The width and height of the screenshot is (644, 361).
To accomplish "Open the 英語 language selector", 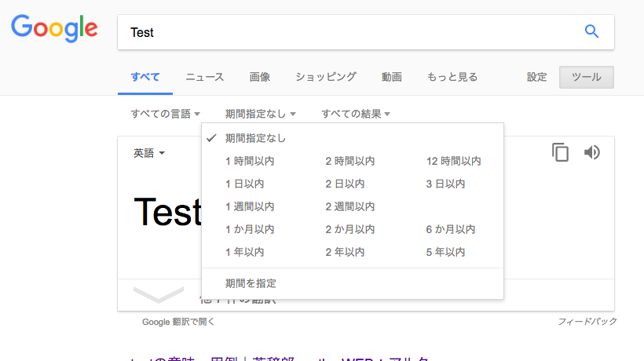I will [148, 153].
